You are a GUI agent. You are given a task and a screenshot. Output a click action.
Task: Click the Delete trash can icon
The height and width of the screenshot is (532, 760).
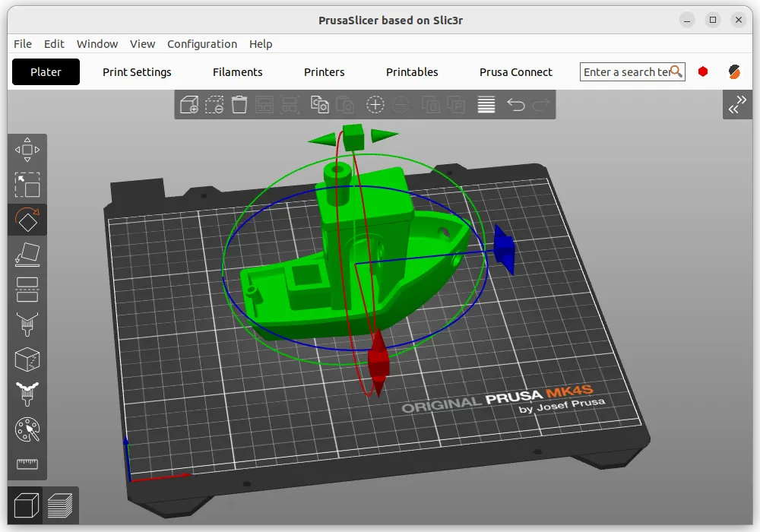(x=239, y=105)
